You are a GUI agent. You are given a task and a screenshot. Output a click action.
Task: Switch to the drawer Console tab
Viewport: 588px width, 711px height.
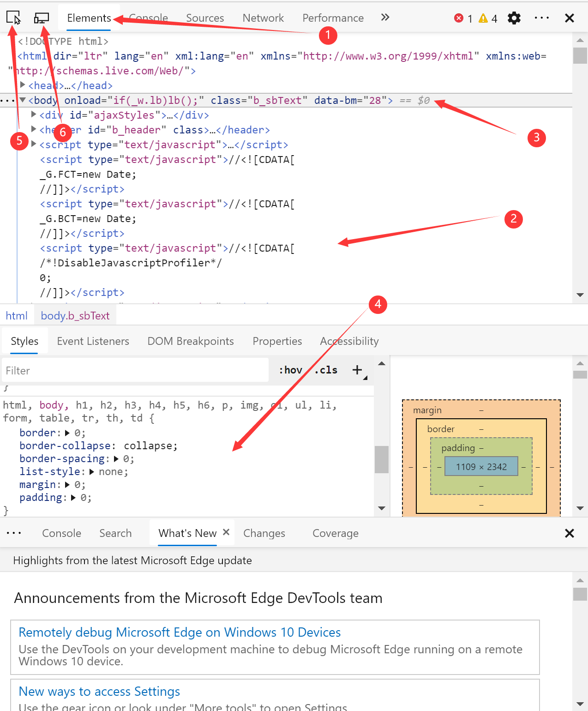click(61, 533)
